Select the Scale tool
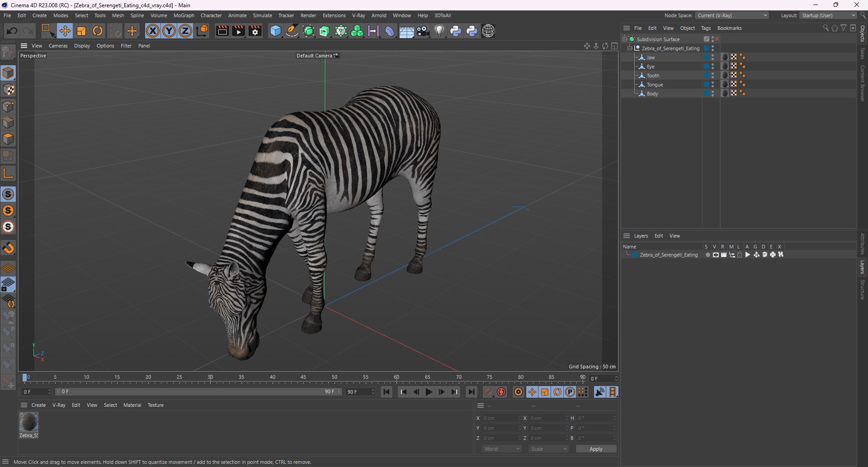This screenshot has height=467, width=868. pyautogui.click(x=81, y=31)
